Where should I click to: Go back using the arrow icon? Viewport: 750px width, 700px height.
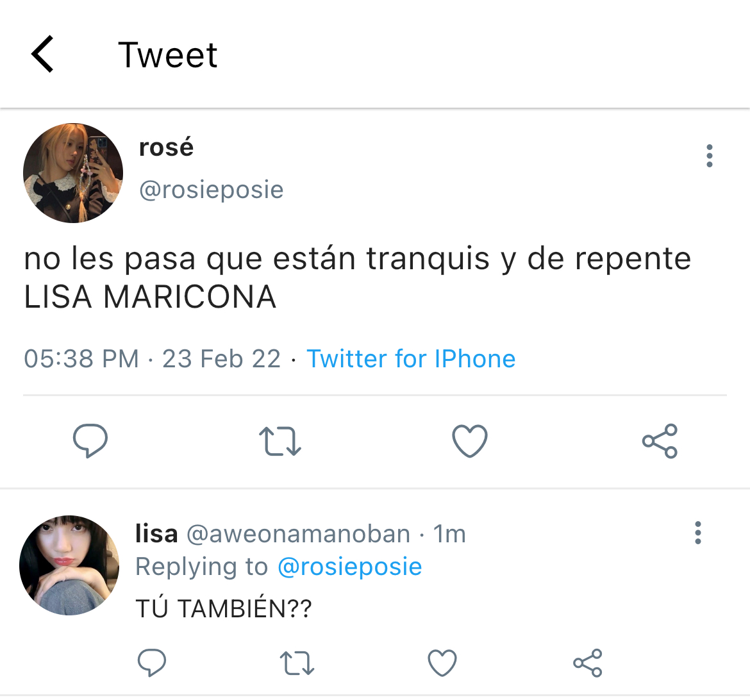(42, 54)
